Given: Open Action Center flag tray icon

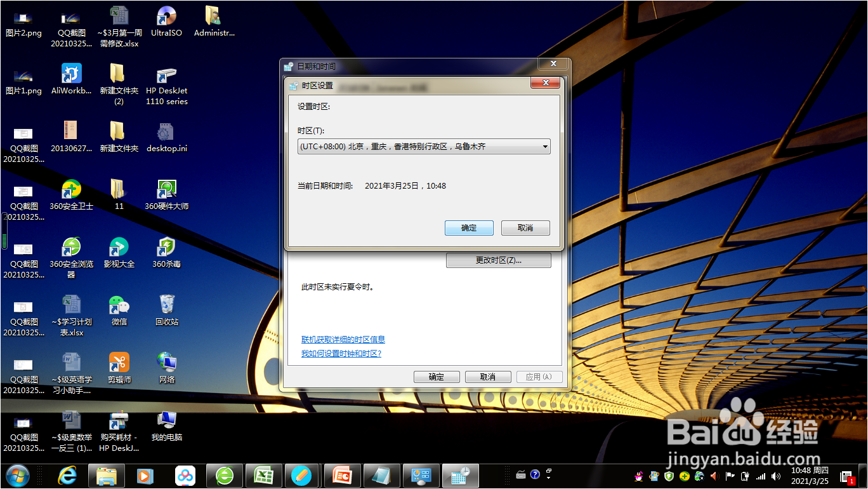Looking at the screenshot, I should click(730, 476).
